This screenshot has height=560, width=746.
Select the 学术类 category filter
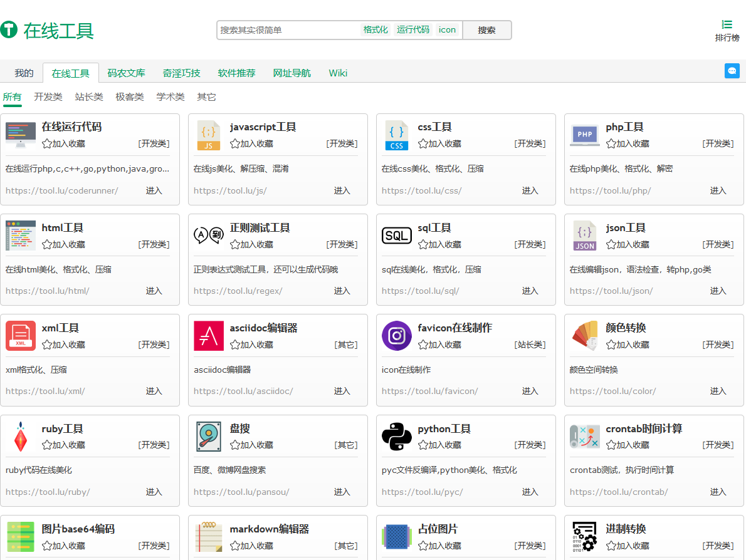(171, 96)
